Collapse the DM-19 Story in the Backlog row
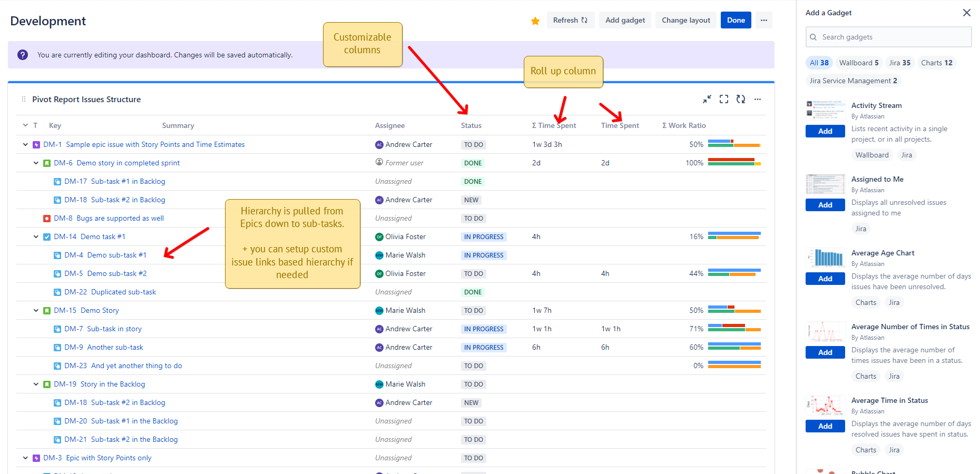Screen dimensions: 980x474 [x=35, y=384]
